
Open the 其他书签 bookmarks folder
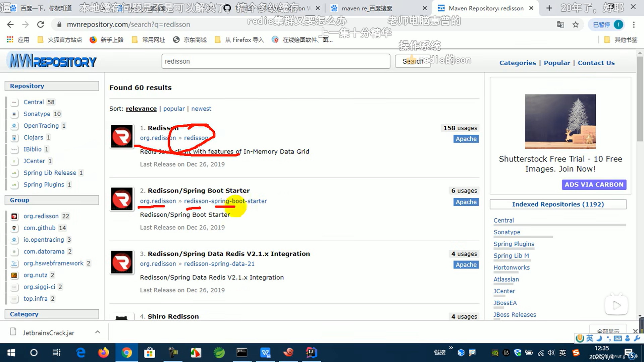tap(621, 40)
